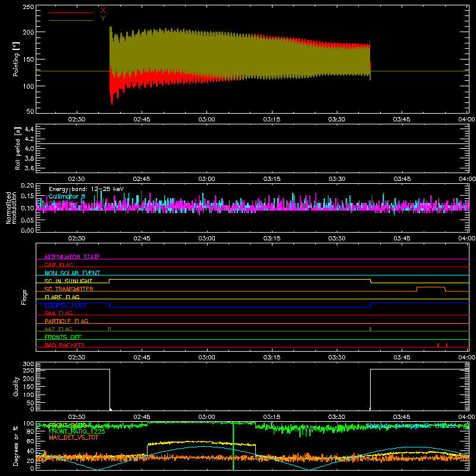Click the olive Y legend line
The height and width of the screenshot is (476, 476).
(x=71, y=20)
